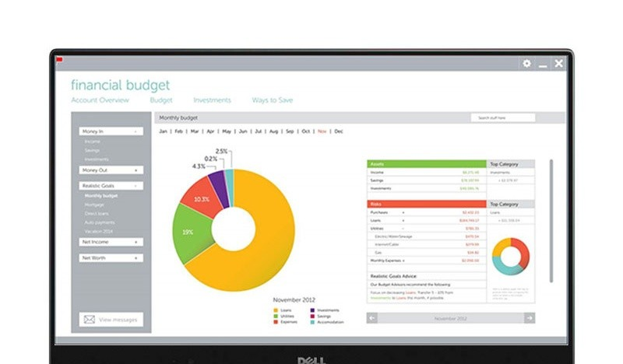Image resolution: width=623 pixels, height=364 pixels.
Task: Expand the Loans row in Risks
Action: 403,221
